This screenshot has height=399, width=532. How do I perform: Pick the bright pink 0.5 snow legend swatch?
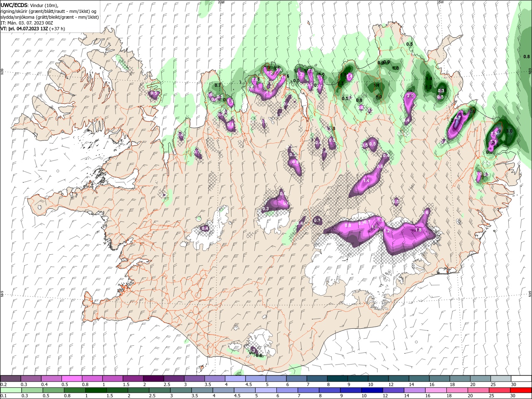pyautogui.click(x=72, y=378)
